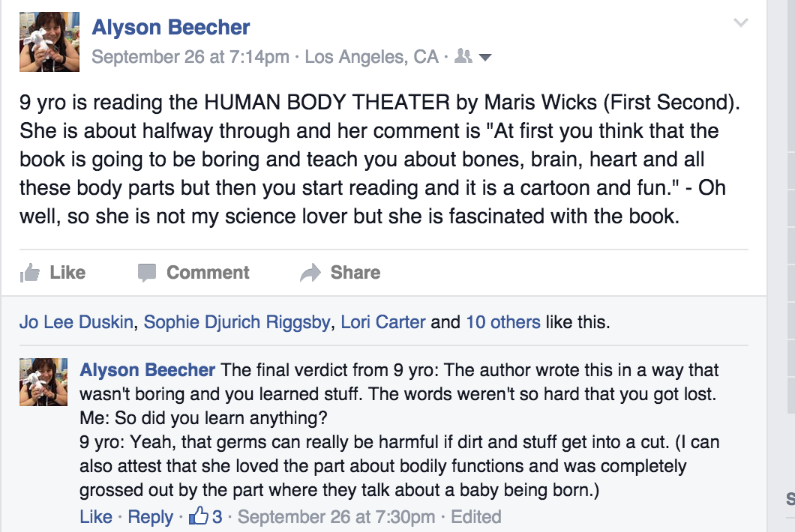
Task: Open the Los Angeles, CA location link
Action: coord(371,57)
